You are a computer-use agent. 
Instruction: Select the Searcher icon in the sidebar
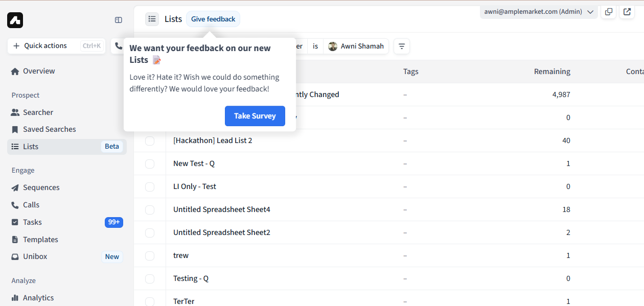pos(15,112)
